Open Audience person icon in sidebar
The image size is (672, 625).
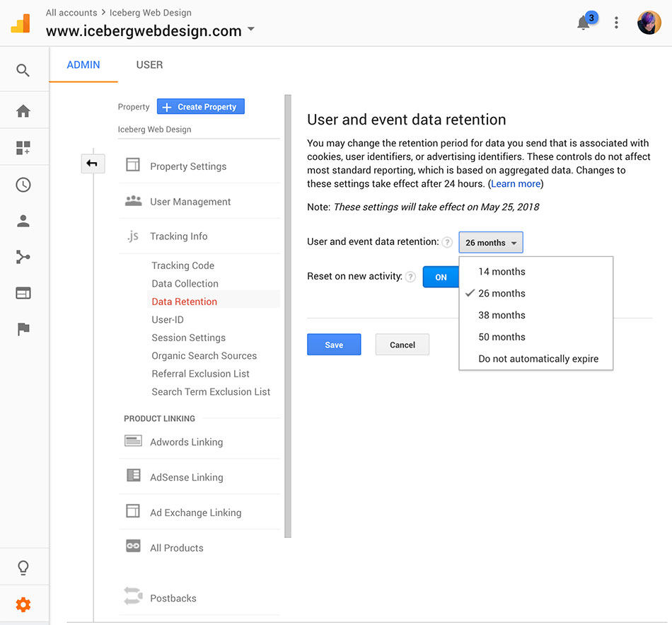(x=23, y=221)
